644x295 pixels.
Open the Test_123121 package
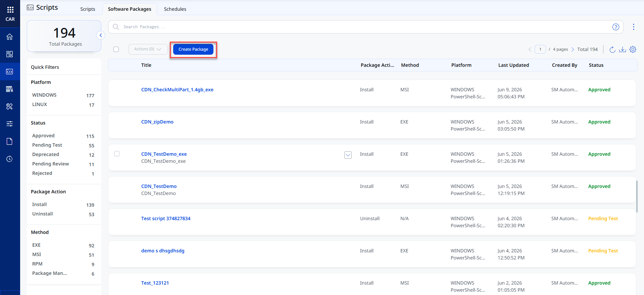(x=155, y=283)
